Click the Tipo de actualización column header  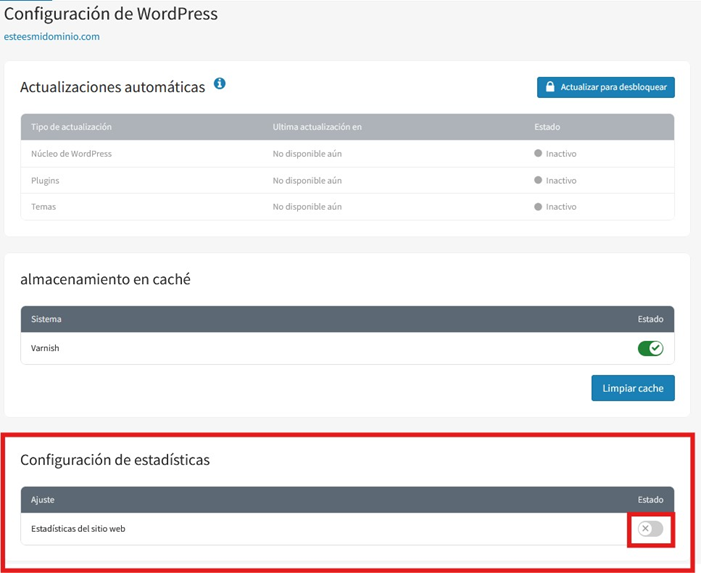72,127
